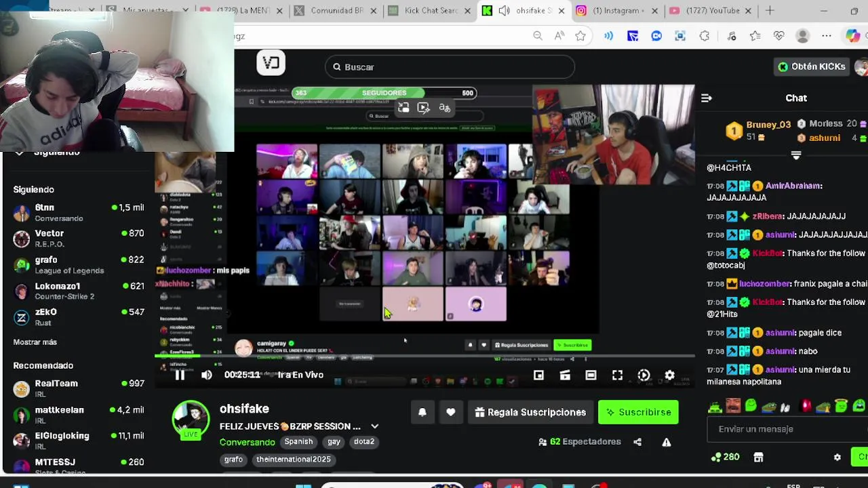Viewport: 868px width, 488px height.
Task: Select dota2 tag
Action: [364, 441]
